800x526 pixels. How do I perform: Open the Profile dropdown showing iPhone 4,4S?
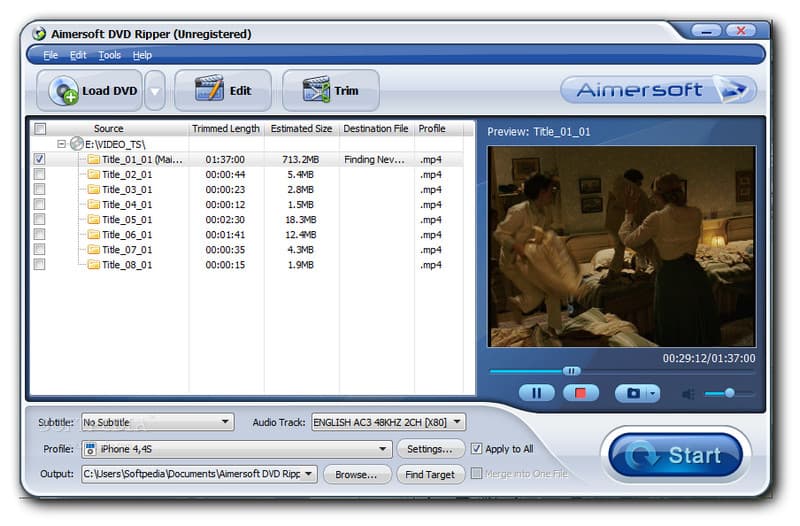(x=236, y=449)
